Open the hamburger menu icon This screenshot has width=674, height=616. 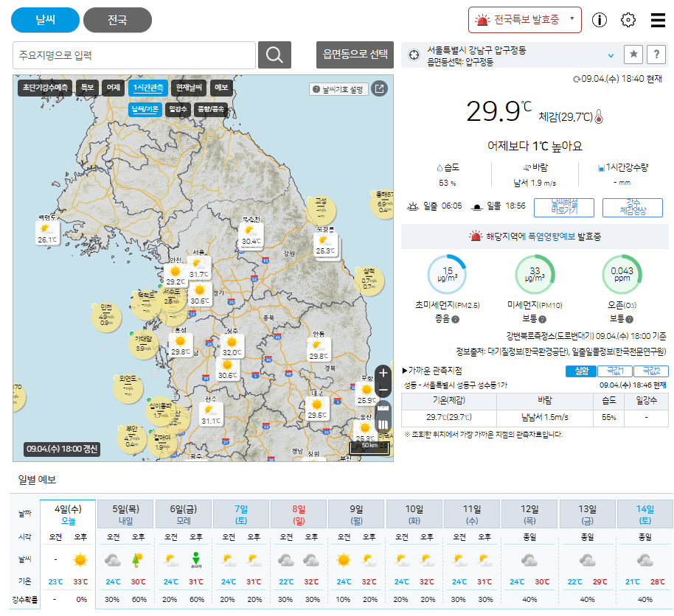[658, 20]
